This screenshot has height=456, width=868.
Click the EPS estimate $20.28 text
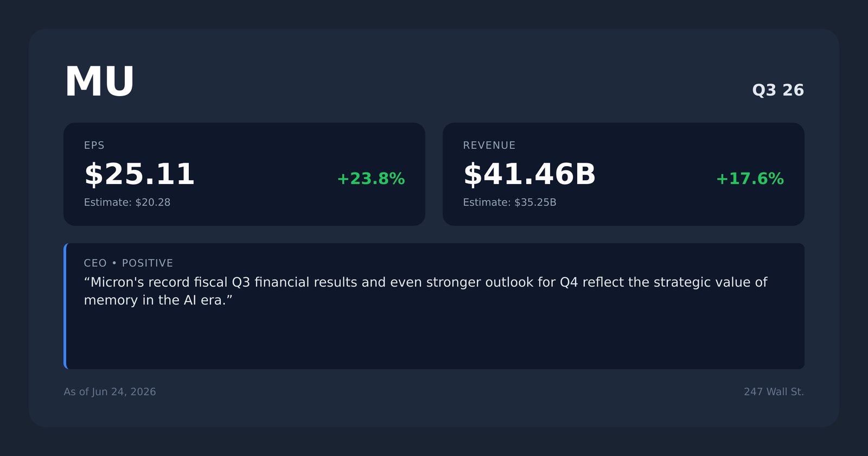[127, 202]
